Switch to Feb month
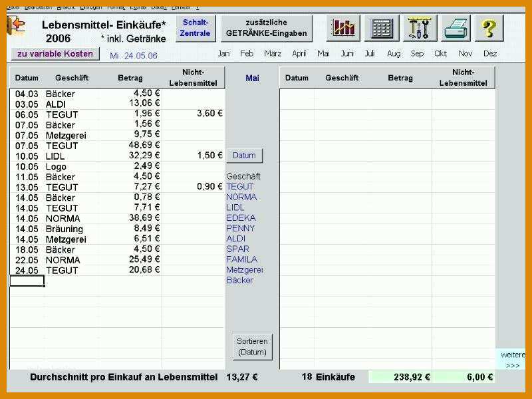532x399 pixels. 247,54
